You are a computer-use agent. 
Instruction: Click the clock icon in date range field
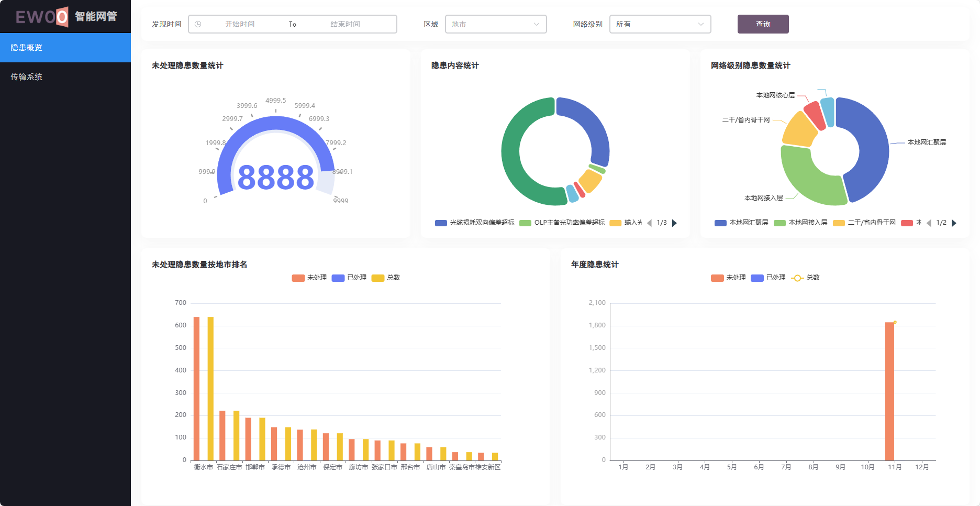198,24
